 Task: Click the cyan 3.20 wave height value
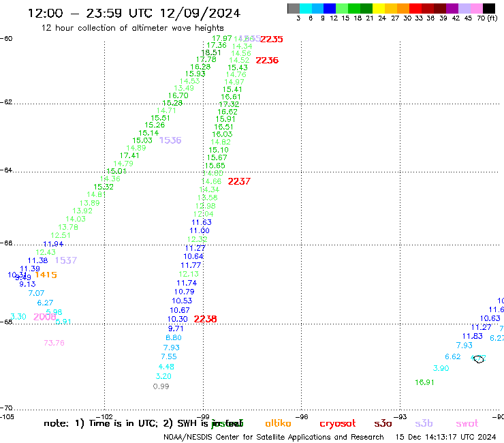[163, 376]
